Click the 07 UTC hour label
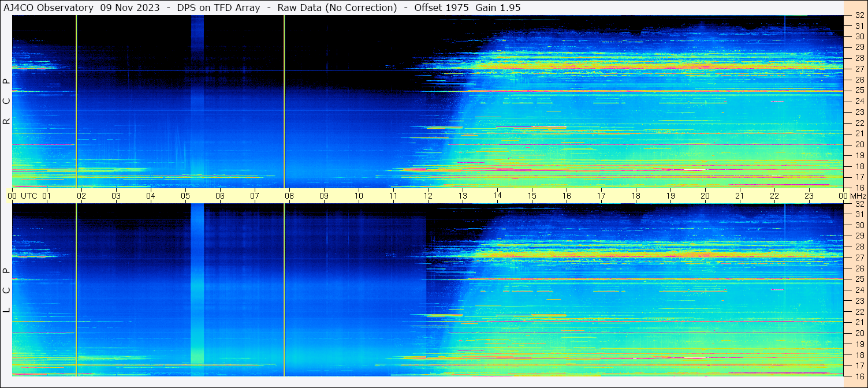Screen dimensions: 868x388 pos(255,196)
